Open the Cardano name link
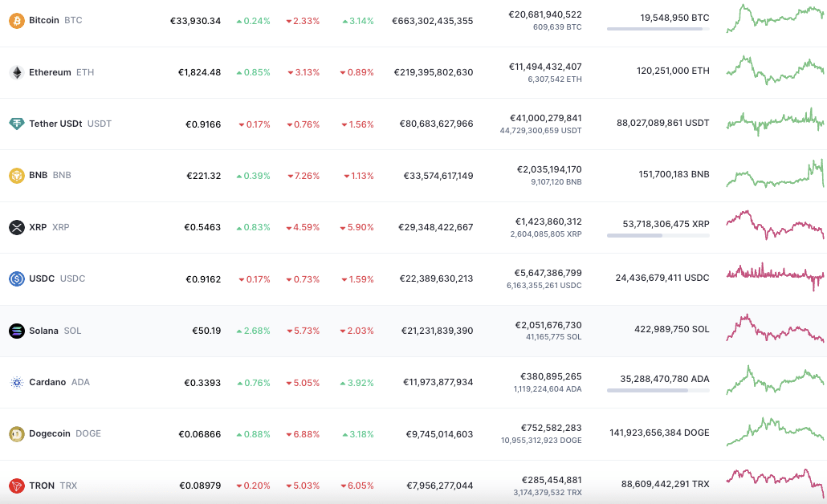 [x=47, y=382]
